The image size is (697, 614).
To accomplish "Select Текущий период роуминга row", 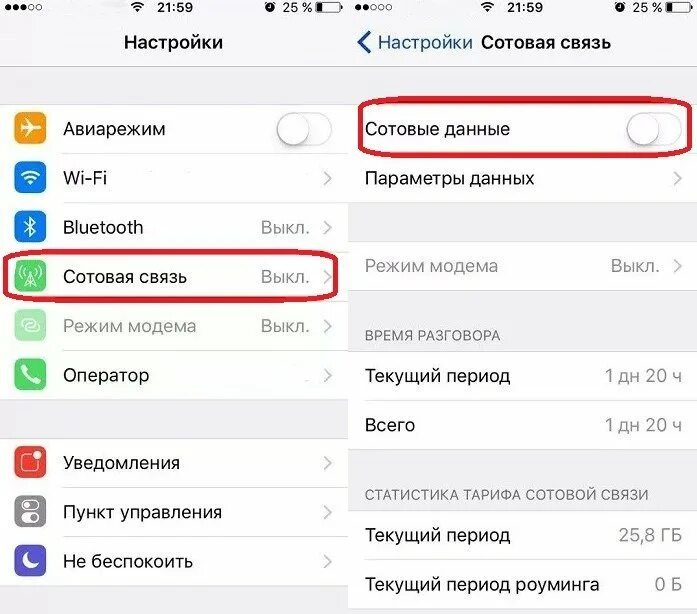I will 523,584.
